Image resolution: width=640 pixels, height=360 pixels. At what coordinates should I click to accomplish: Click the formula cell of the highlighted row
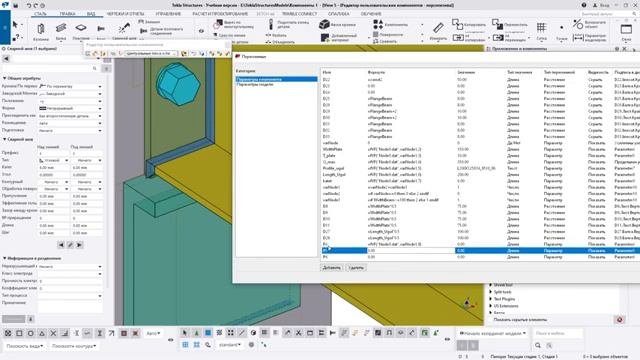pos(411,251)
